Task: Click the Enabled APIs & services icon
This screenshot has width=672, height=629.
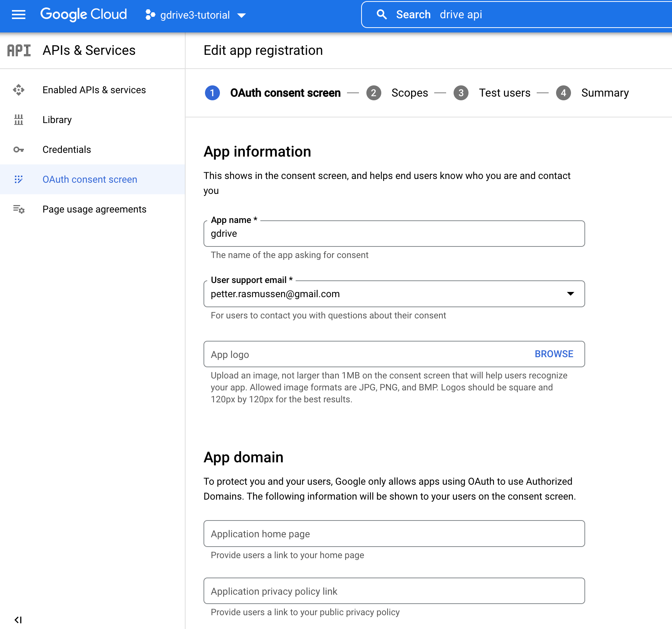Action: [x=18, y=90]
